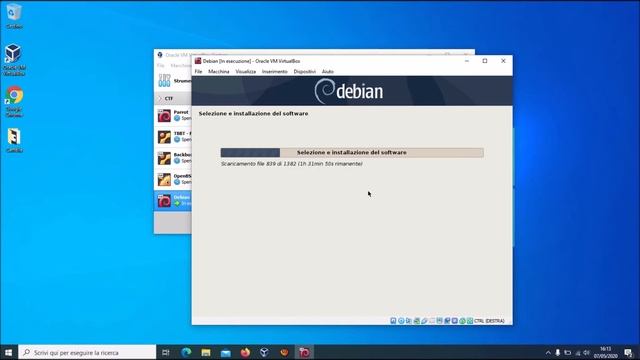Click the optical drive status icon
The width and height of the screenshot is (640, 360).
pos(401,321)
